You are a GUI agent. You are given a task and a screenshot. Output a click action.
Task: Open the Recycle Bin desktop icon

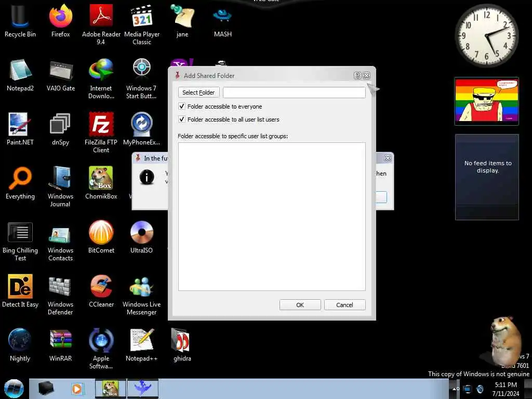(20, 21)
